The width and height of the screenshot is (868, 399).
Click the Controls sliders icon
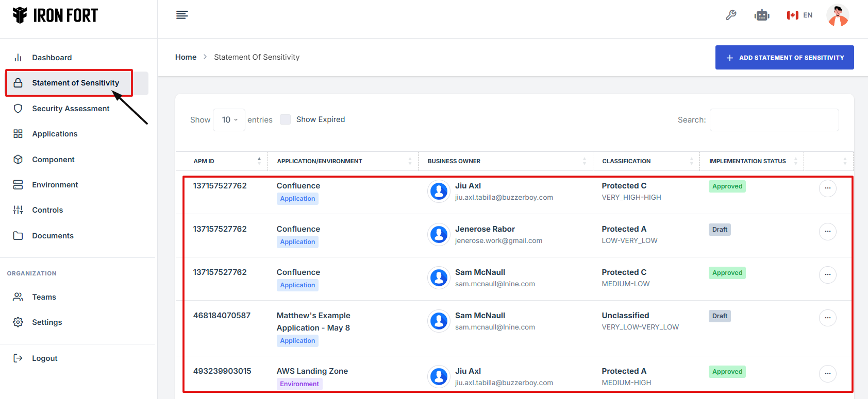coord(18,210)
